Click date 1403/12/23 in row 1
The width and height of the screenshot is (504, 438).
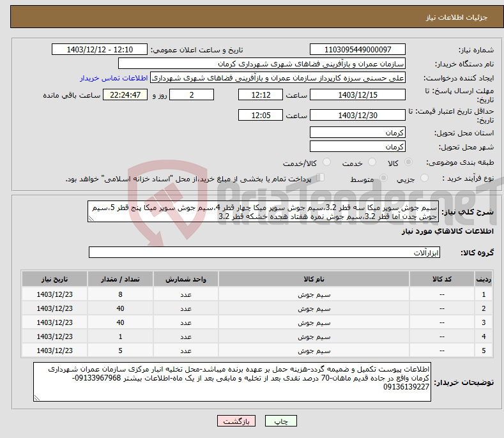[55, 294]
